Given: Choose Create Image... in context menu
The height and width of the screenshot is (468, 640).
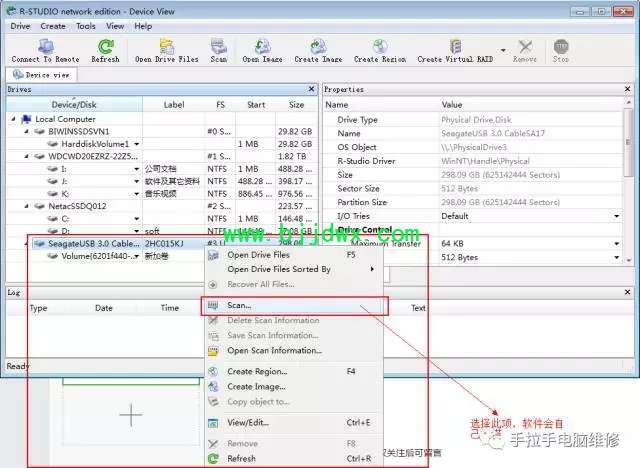Looking at the screenshot, I should tap(293, 386).
